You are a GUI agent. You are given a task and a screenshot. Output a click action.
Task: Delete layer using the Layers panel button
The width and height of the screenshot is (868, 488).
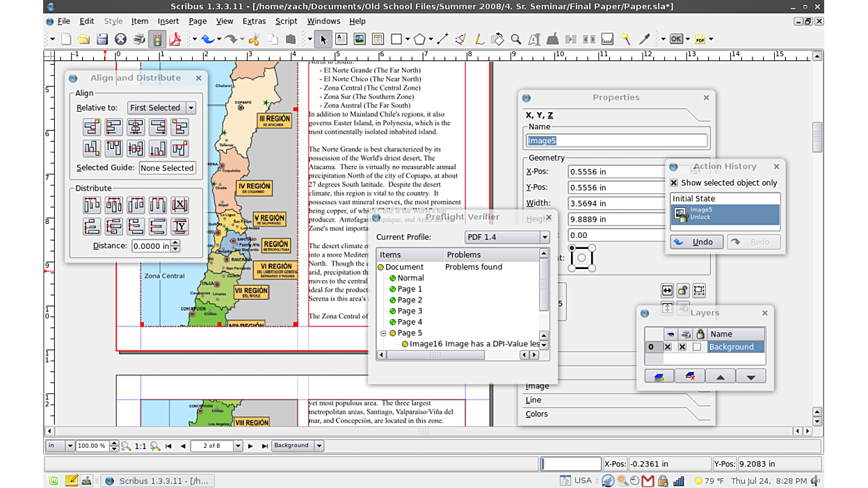point(689,376)
